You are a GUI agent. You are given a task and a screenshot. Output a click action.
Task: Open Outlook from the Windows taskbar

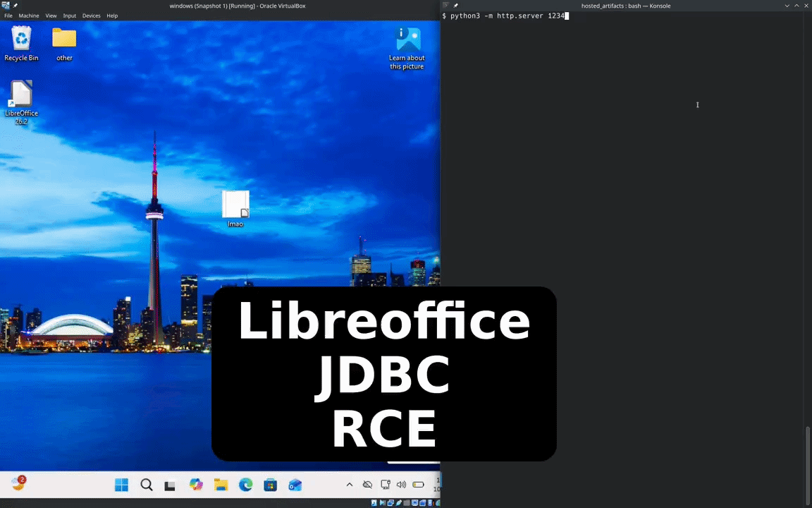pyautogui.click(x=295, y=485)
